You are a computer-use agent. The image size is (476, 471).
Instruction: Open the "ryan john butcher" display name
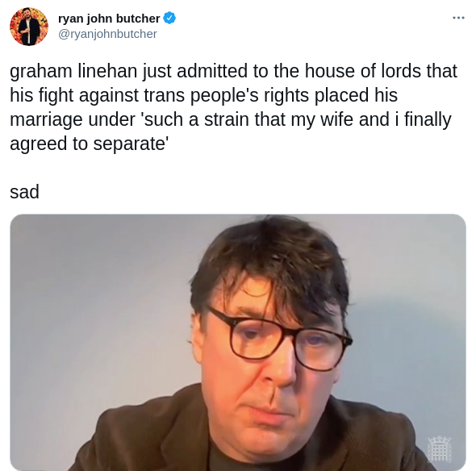point(109,19)
